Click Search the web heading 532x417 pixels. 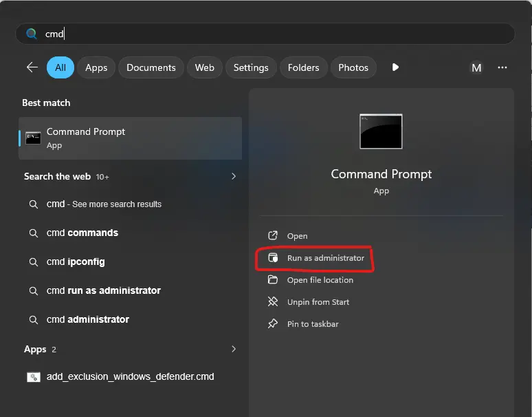[x=57, y=177]
